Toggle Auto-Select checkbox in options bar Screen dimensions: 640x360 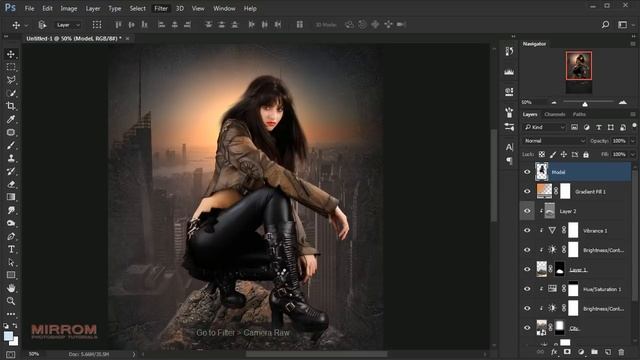point(42,25)
